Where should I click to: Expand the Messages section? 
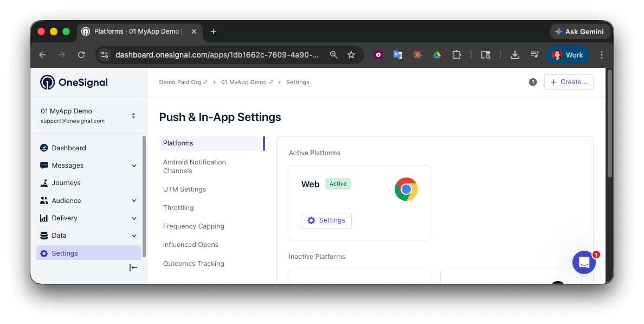tap(134, 165)
